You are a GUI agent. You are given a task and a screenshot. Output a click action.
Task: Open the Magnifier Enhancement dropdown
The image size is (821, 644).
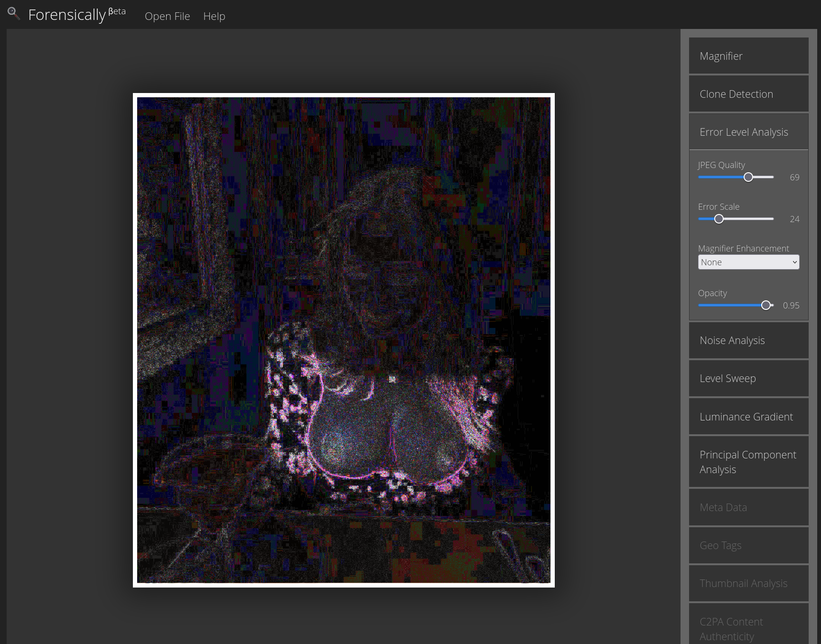point(748,262)
